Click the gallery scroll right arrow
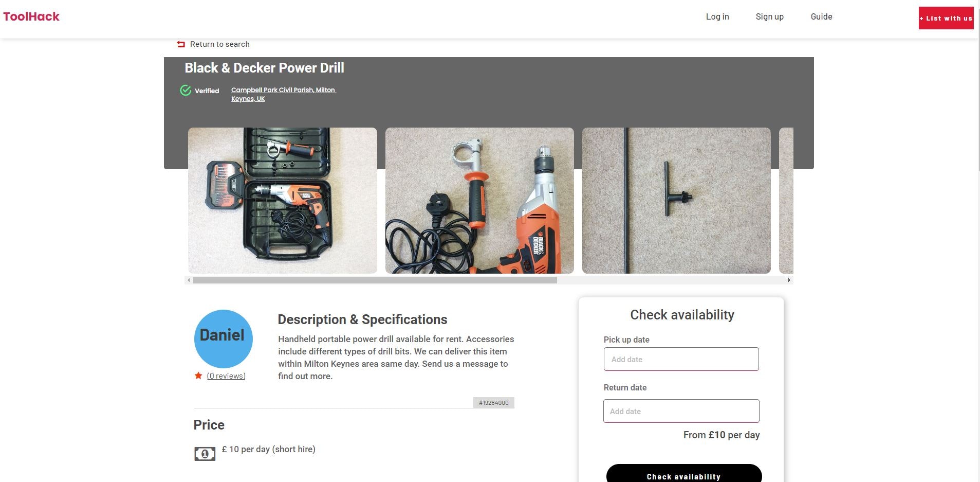The image size is (980, 482). (x=789, y=280)
